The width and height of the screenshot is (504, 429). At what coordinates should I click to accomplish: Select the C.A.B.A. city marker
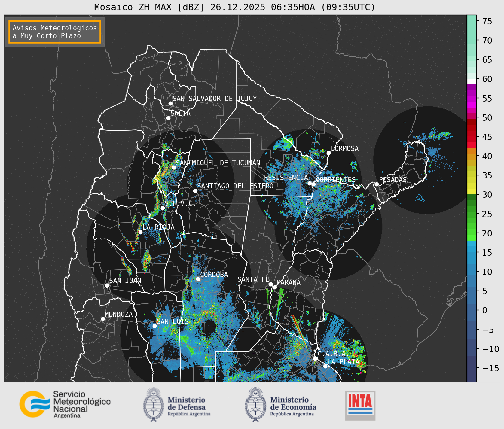[315, 358]
